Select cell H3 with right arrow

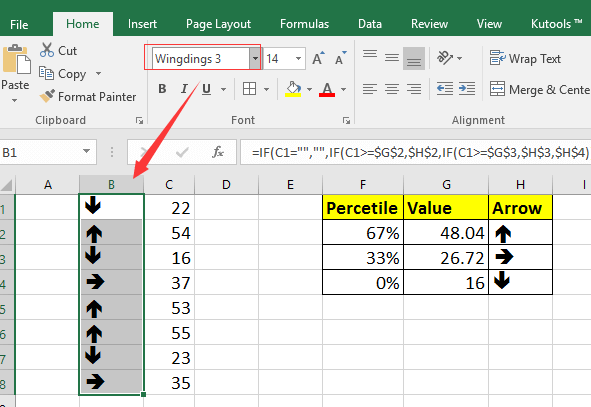click(520, 257)
